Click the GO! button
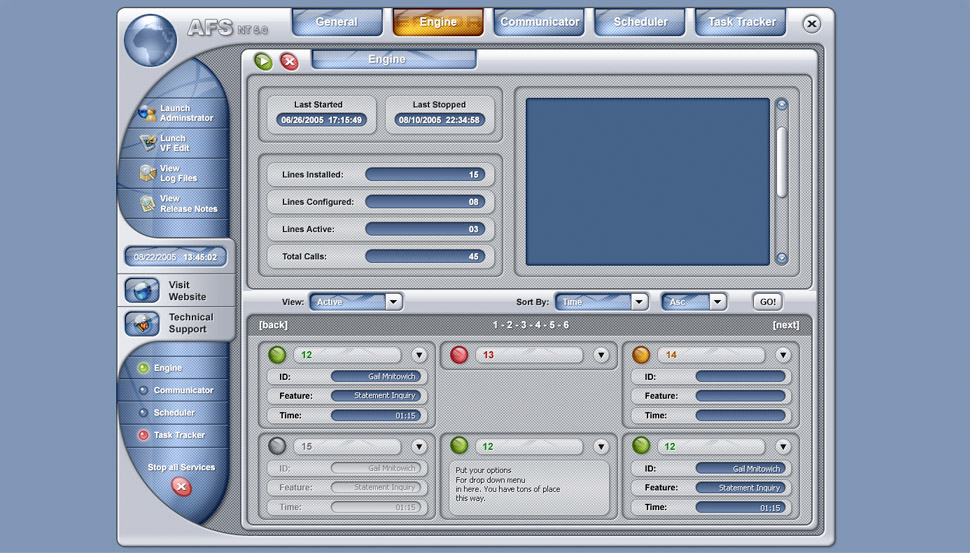 coord(768,302)
